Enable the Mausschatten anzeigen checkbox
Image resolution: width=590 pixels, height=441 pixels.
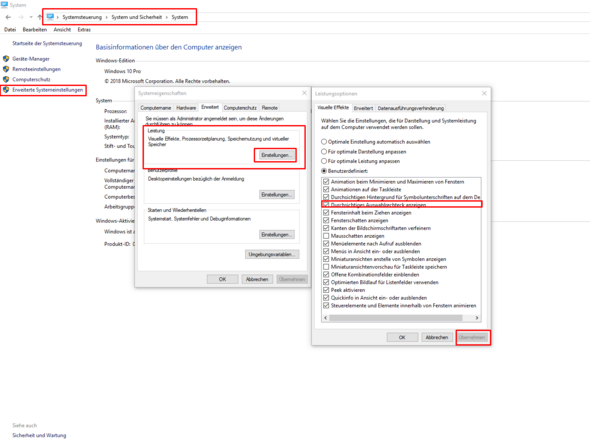coord(326,236)
